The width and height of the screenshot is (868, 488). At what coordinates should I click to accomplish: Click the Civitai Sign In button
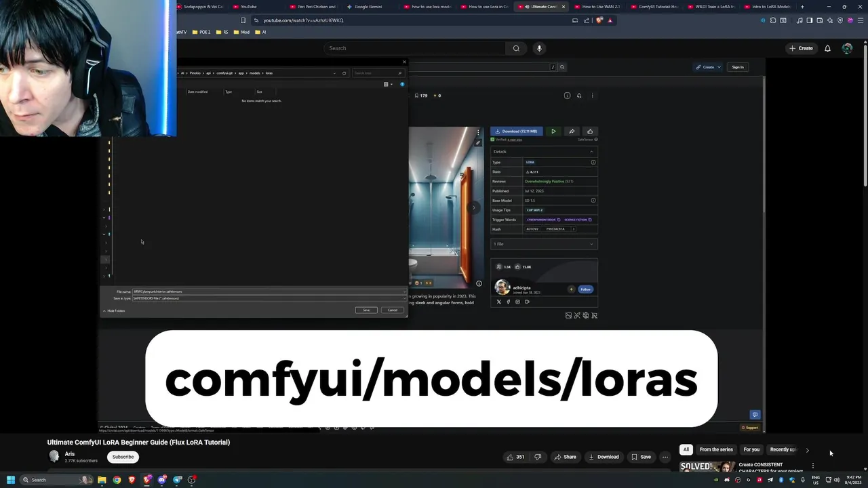738,67
